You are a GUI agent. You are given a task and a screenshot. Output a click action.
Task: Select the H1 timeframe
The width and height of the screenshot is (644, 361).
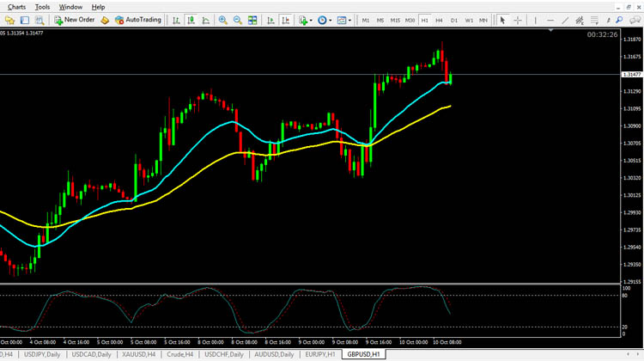click(x=425, y=20)
